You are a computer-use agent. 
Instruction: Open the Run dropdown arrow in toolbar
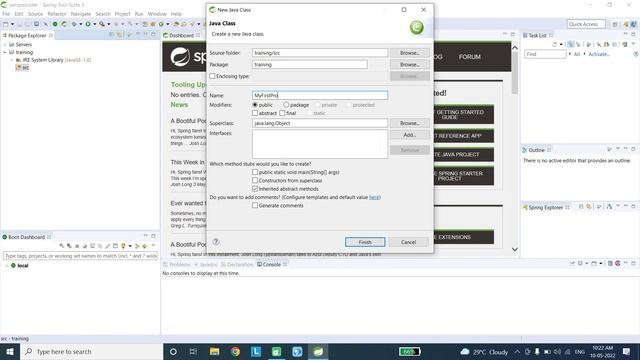[x=95, y=24]
